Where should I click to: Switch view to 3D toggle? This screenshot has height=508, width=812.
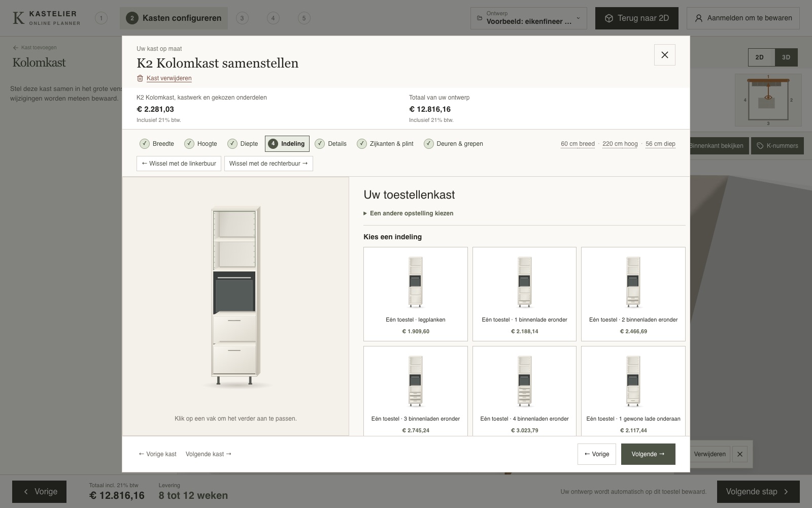tap(786, 57)
